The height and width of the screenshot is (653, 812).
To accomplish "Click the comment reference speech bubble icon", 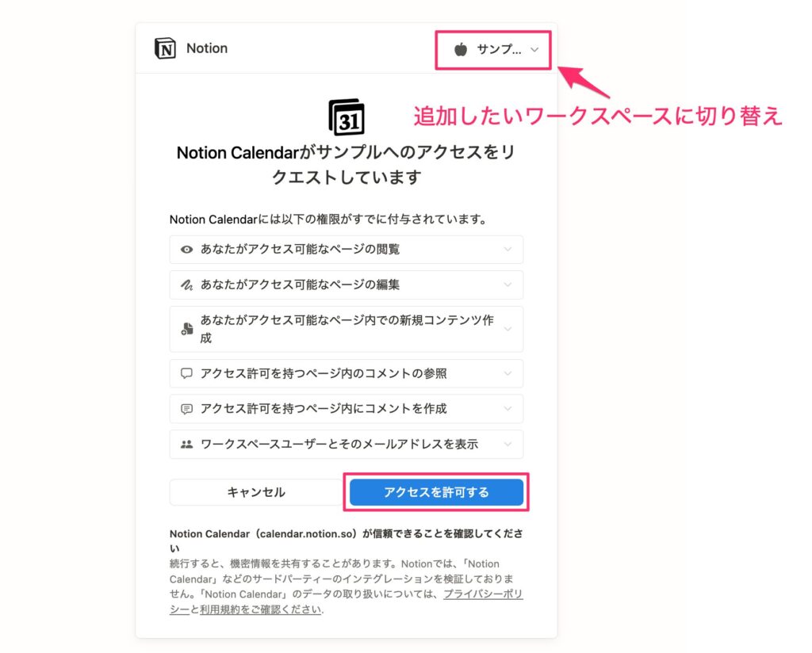I will coord(186,373).
